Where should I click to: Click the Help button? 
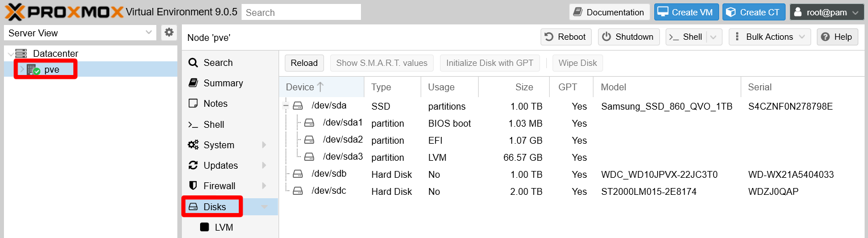[837, 37]
